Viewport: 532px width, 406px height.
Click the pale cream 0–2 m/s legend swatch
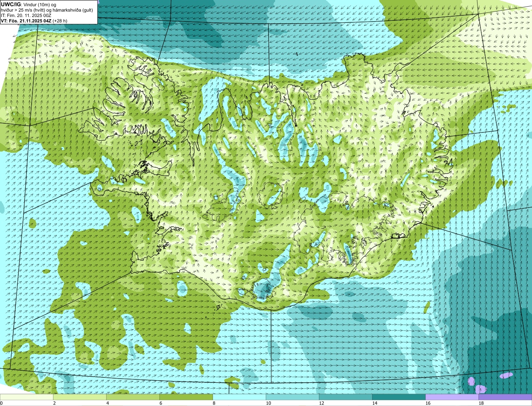point(27,397)
